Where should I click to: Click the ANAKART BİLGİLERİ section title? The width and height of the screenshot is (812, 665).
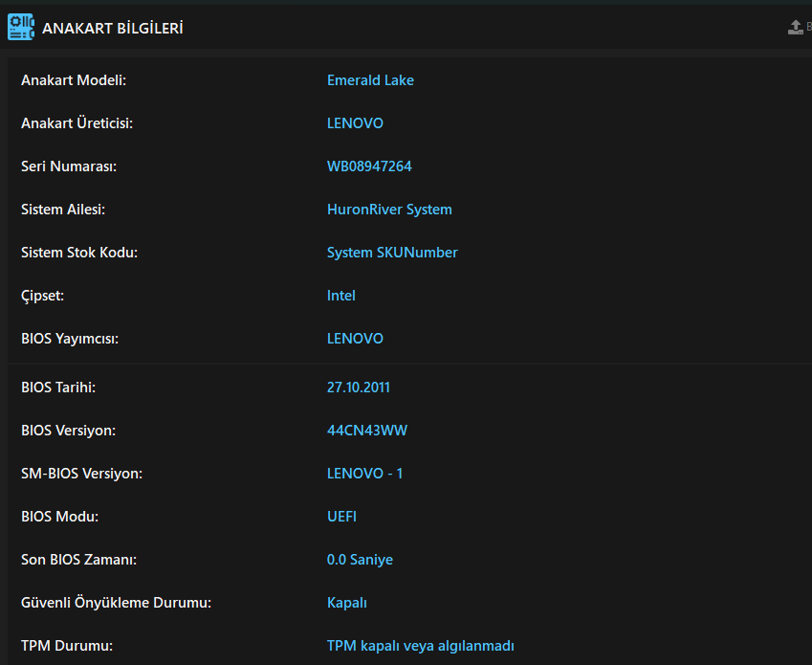(x=112, y=29)
